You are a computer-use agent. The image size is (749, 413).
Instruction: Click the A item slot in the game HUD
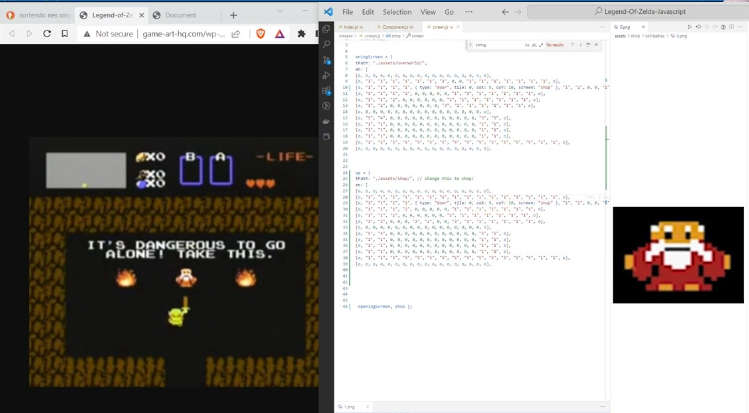pos(221,169)
